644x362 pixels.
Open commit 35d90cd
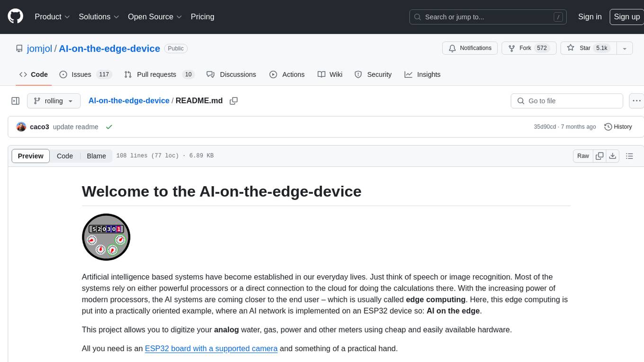pos(545,127)
